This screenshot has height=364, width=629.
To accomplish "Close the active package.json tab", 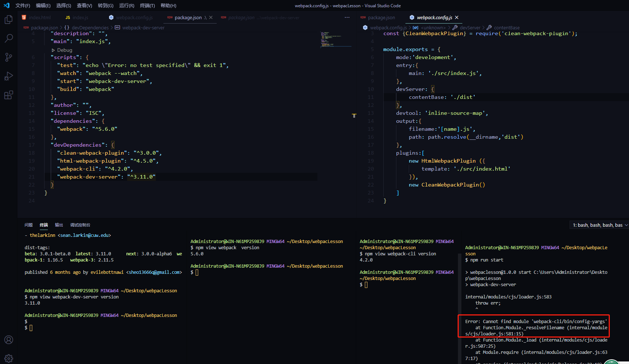I will [x=211, y=17].
